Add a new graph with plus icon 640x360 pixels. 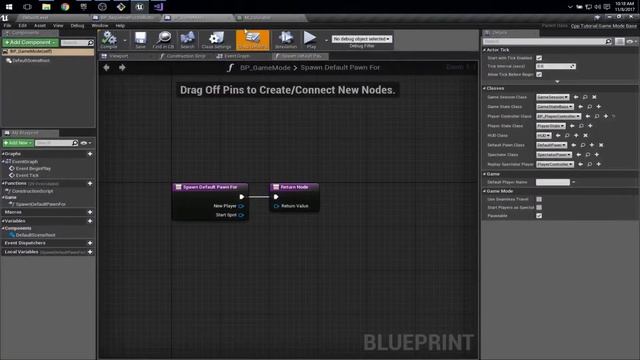pos(90,154)
